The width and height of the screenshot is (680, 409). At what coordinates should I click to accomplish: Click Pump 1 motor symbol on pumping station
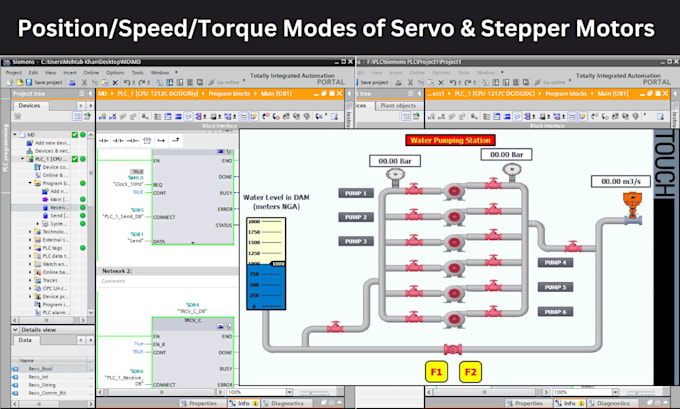pos(454,191)
